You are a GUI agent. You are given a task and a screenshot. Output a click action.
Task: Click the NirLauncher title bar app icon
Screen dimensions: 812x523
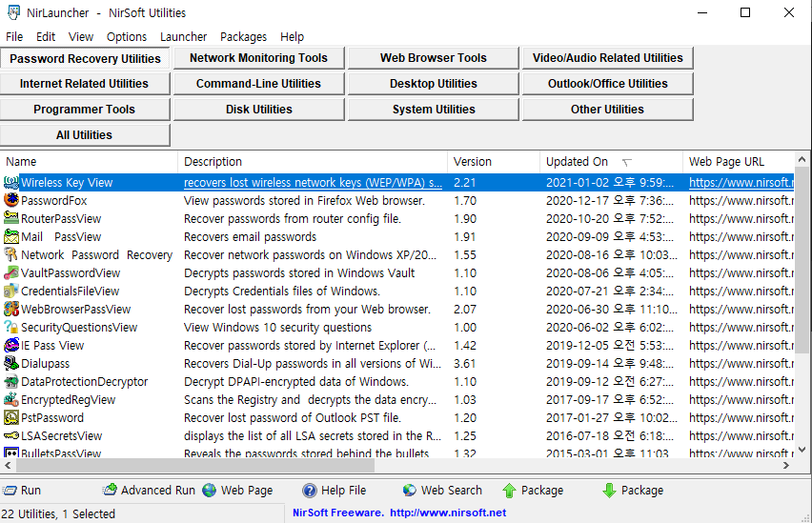(x=13, y=12)
